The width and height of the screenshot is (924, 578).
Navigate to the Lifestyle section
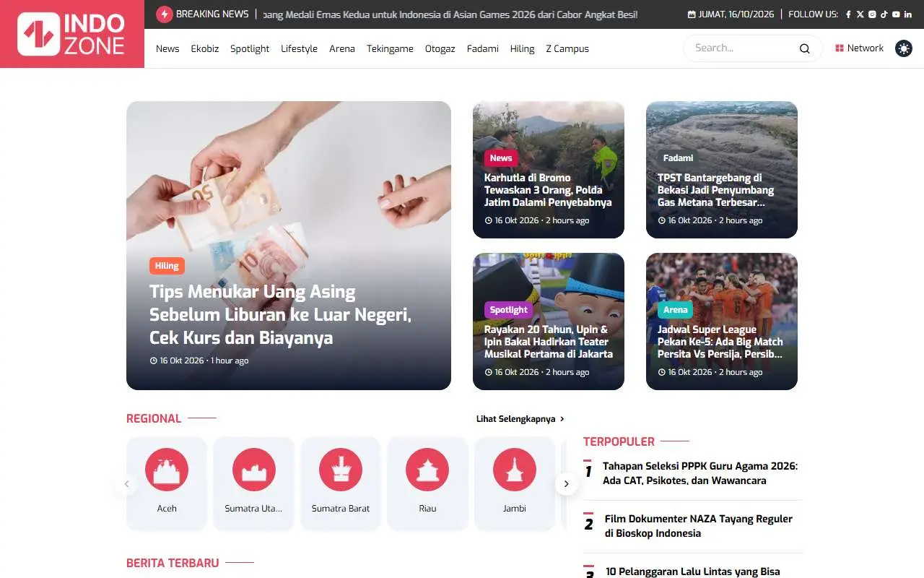point(299,48)
